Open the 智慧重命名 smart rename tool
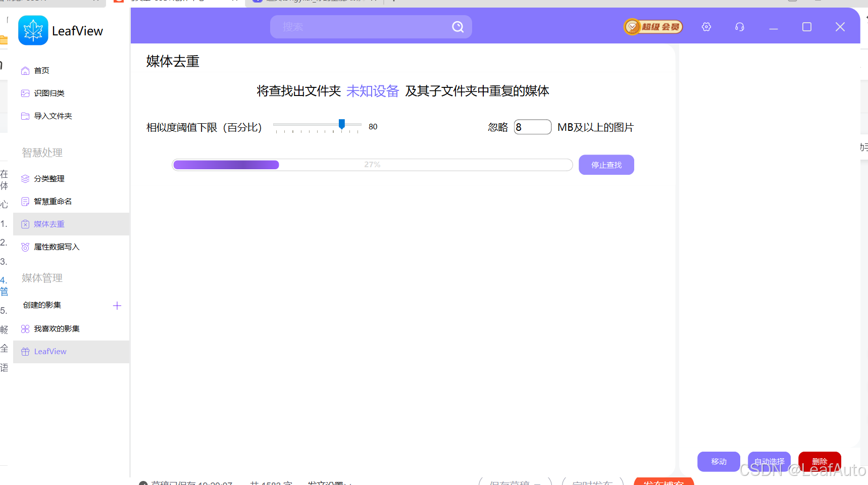 [25, 201]
